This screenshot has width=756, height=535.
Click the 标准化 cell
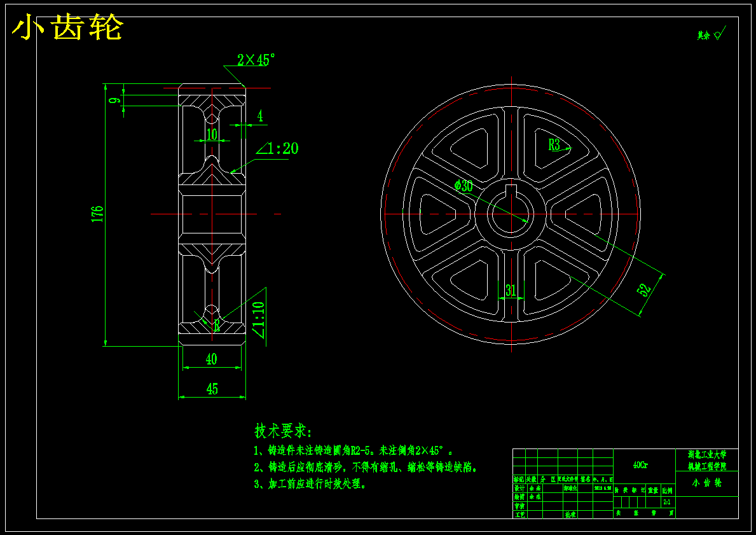tap(570, 488)
